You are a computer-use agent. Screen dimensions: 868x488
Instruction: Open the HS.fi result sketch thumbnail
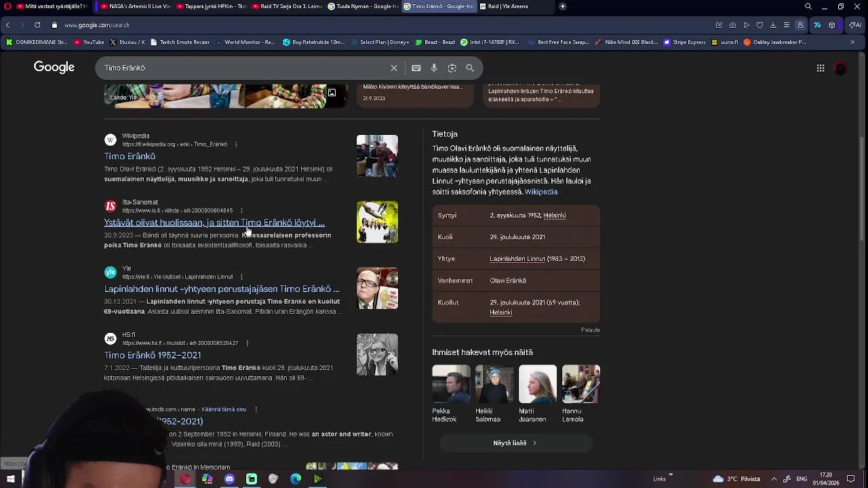[x=377, y=354]
